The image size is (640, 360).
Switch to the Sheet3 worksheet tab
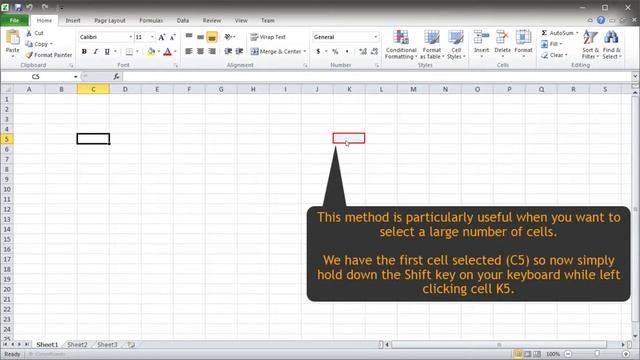(x=107, y=344)
